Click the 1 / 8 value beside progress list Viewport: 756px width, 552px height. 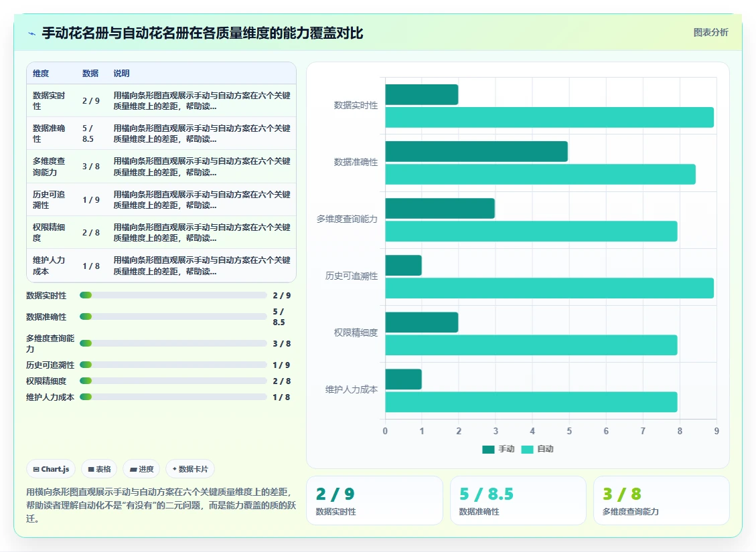click(x=281, y=397)
